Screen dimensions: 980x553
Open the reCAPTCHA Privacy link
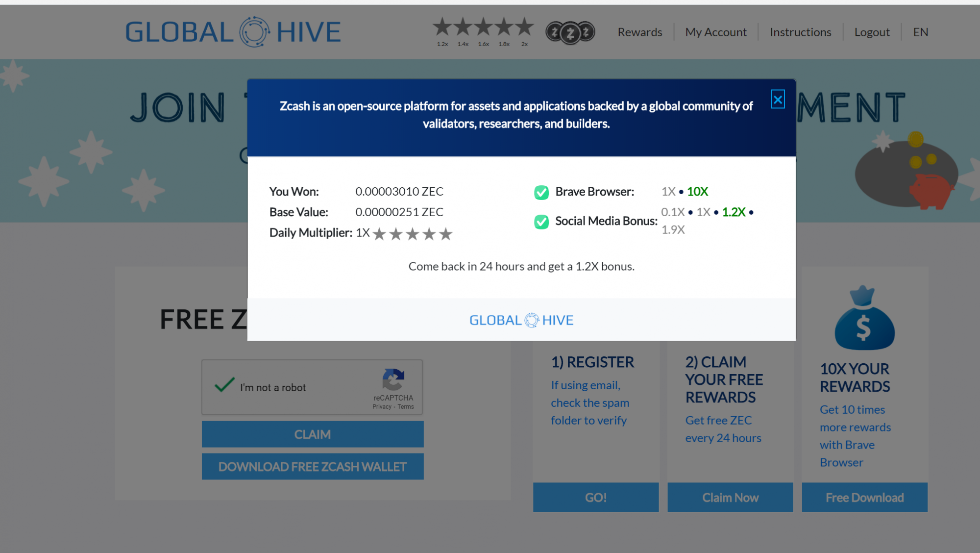tap(382, 407)
